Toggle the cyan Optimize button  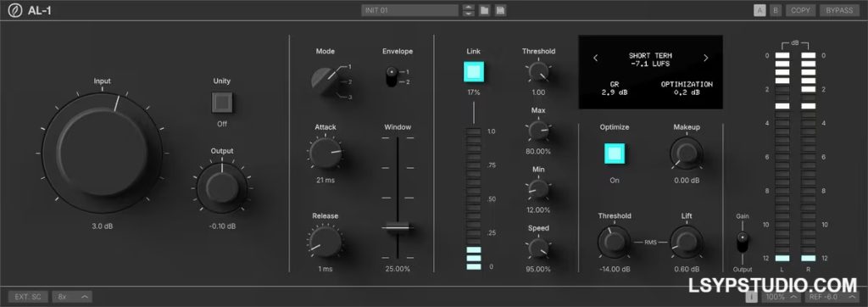[615, 153]
